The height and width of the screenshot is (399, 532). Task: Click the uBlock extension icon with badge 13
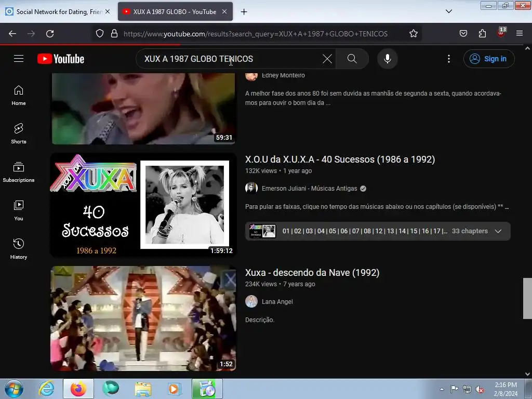click(501, 33)
